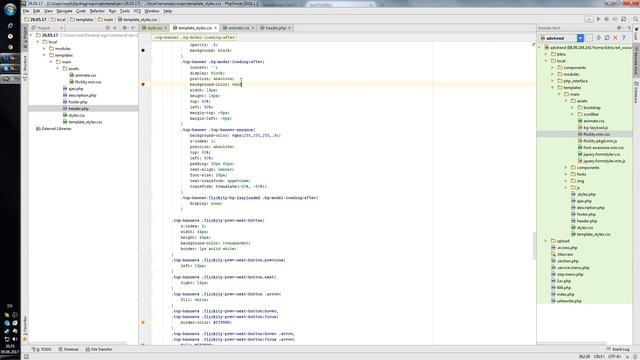The height and width of the screenshot is (360, 640).
Task: Click the red color swatch in the gutter
Action: tap(143, 84)
